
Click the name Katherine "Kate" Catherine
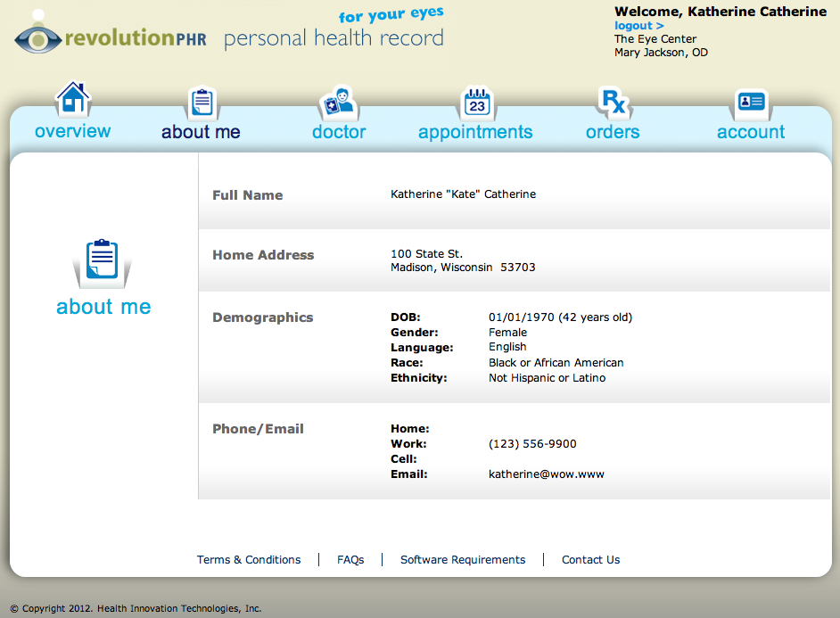pyautogui.click(x=463, y=194)
